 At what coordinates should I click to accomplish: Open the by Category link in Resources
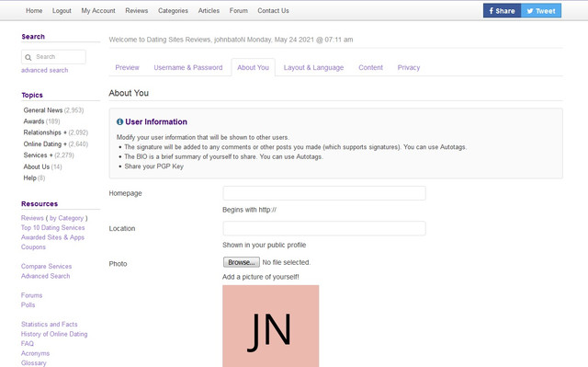coord(66,218)
